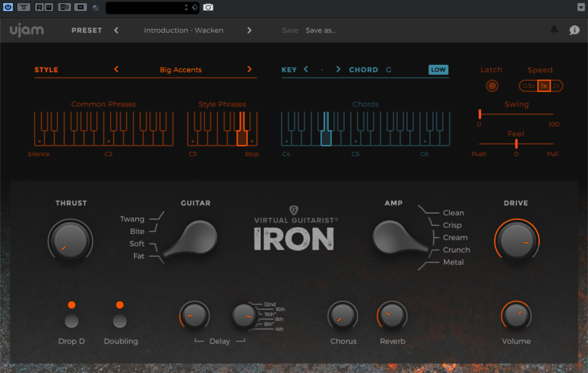
Task: Select Twang guitar character
Action: point(132,219)
